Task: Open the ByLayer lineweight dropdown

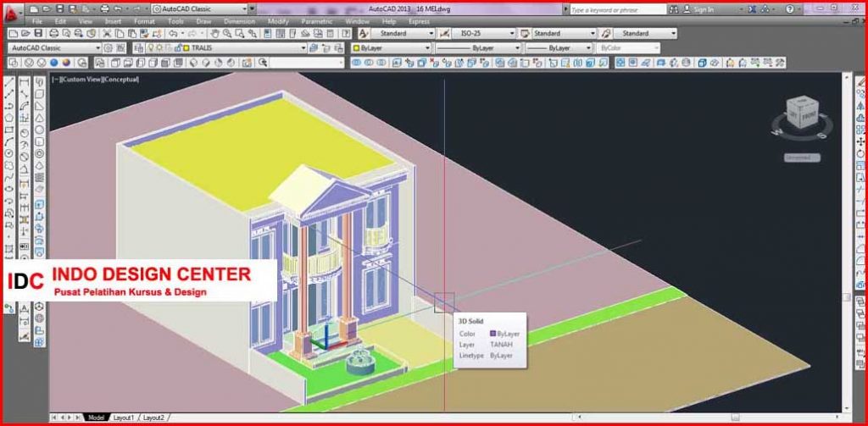Action: click(x=588, y=48)
